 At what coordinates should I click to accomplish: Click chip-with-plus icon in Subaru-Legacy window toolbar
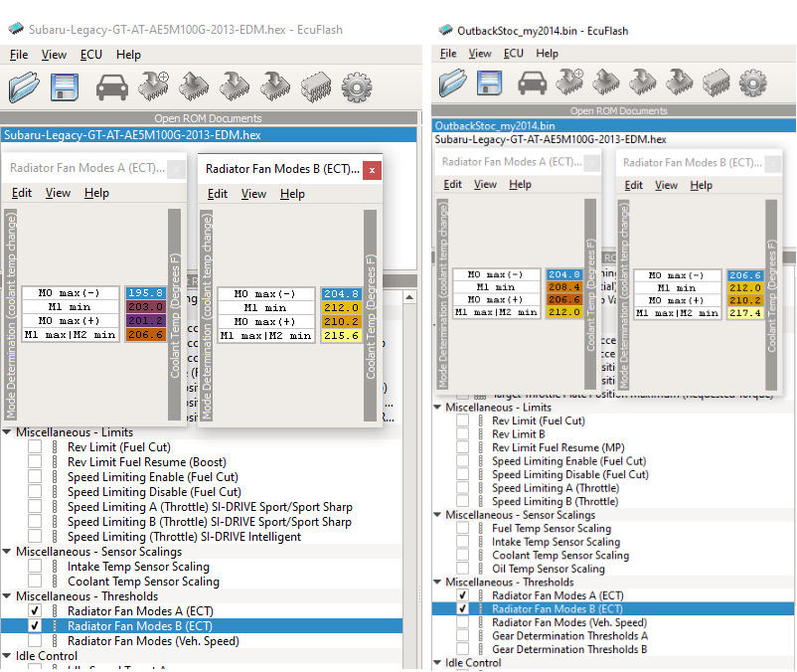[154, 86]
